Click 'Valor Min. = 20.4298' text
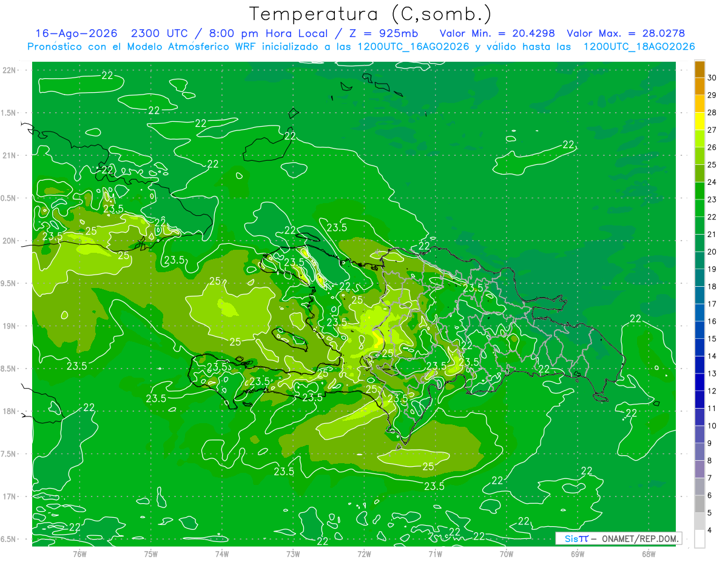Screen dimensions: 728x562 (497, 33)
